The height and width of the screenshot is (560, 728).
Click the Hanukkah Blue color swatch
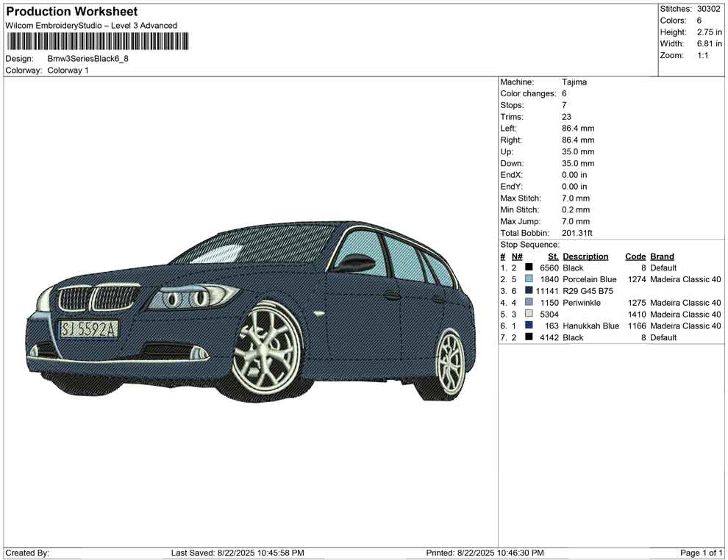[x=529, y=326]
